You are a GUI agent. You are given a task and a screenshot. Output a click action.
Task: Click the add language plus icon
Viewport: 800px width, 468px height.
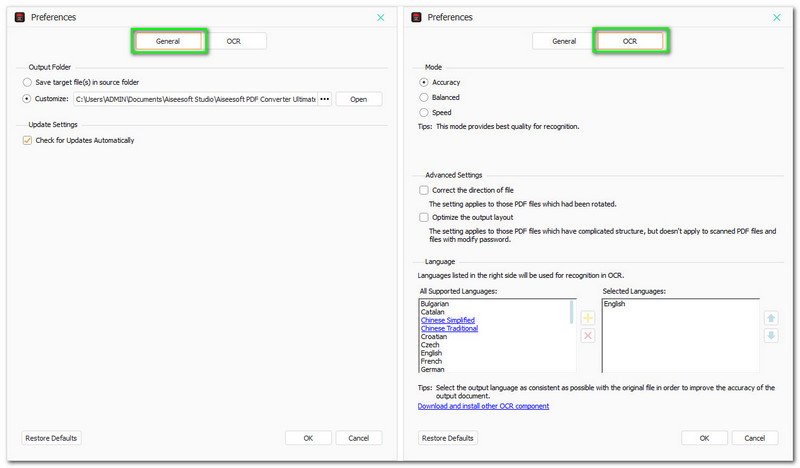[588, 318]
